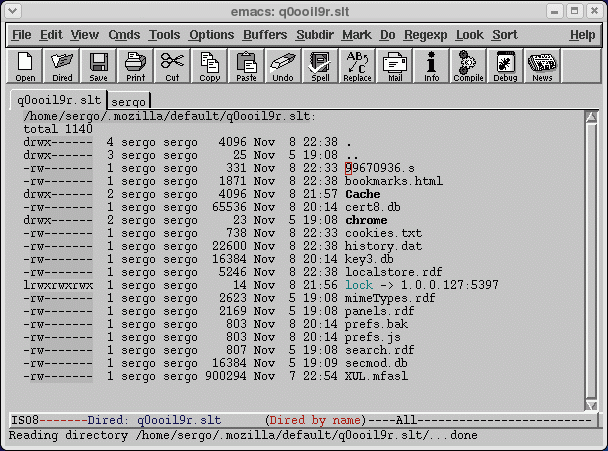The width and height of the screenshot is (608, 451).
Task: Click the scrollbar down arrow
Action: pos(591,405)
